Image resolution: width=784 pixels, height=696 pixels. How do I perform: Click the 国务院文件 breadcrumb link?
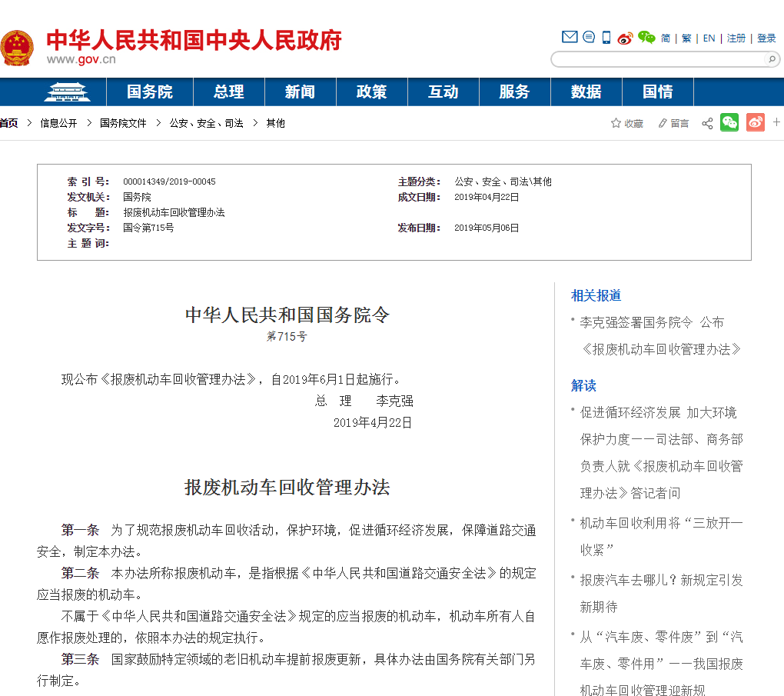tap(123, 123)
